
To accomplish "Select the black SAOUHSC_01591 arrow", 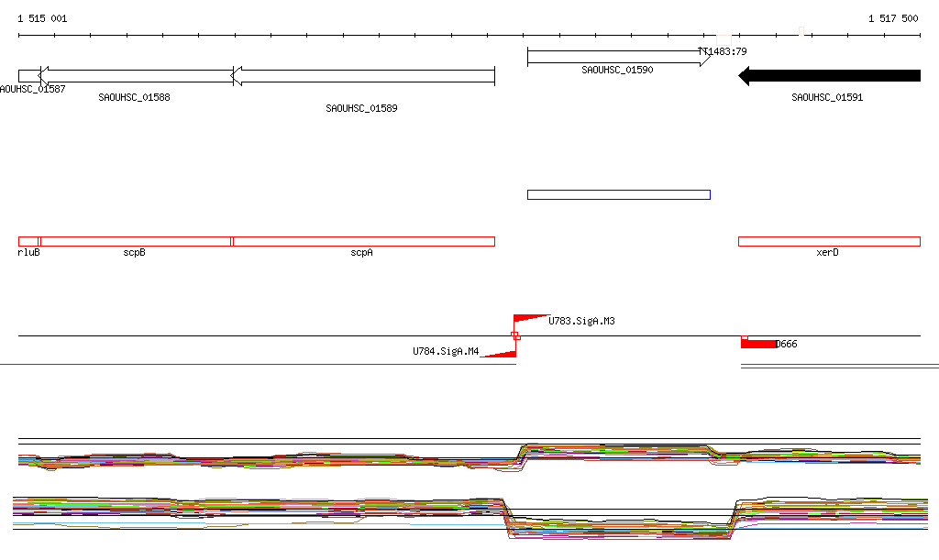I will [x=829, y=76].
